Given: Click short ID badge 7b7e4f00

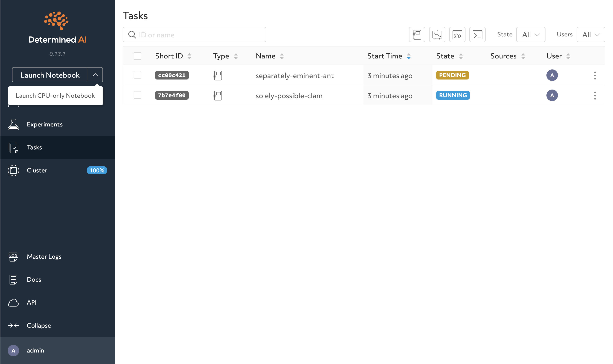Looking at the screenshot, I should click(172, 95).
